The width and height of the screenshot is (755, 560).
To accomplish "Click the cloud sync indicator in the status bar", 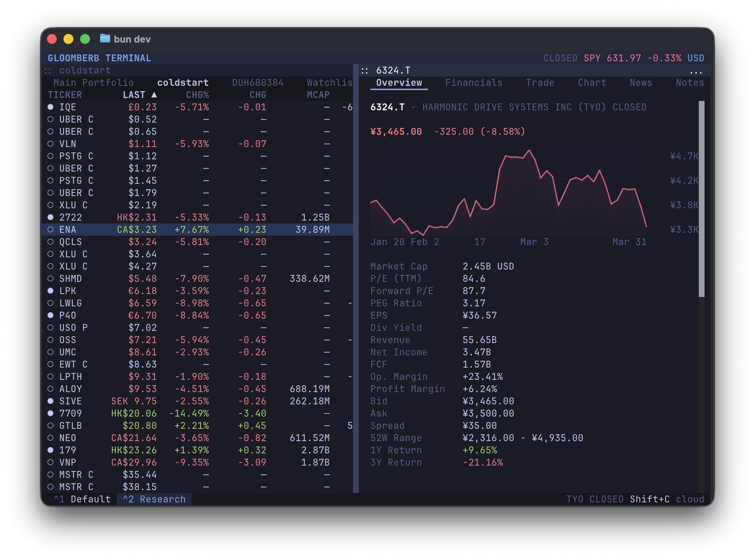I will tap(690, 499).
